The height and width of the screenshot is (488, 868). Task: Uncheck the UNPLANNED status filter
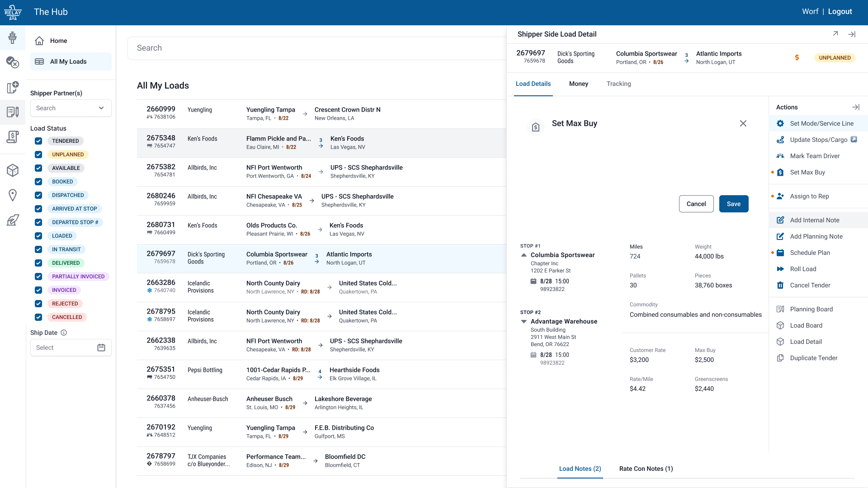38,155
